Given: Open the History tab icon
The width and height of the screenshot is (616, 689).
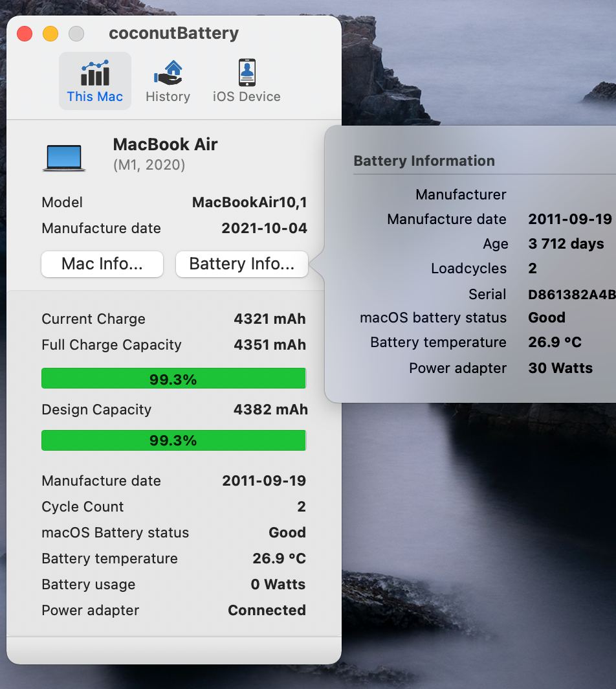Looking at the screenshot, I should click(168, 73).
